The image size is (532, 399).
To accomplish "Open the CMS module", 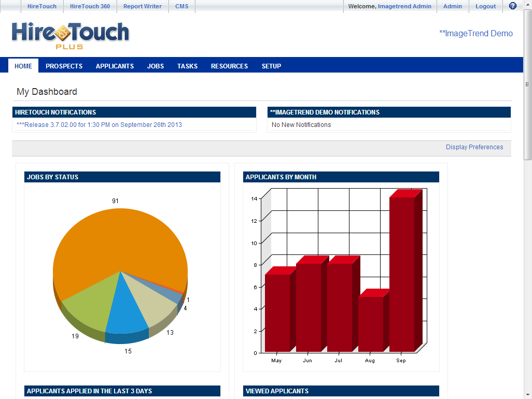I will tap(181, 6).
